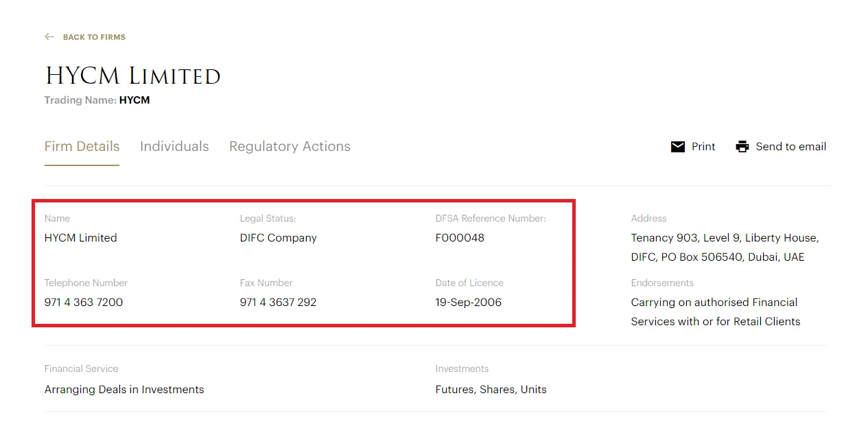Click the Send to email text

coord(790,147)
